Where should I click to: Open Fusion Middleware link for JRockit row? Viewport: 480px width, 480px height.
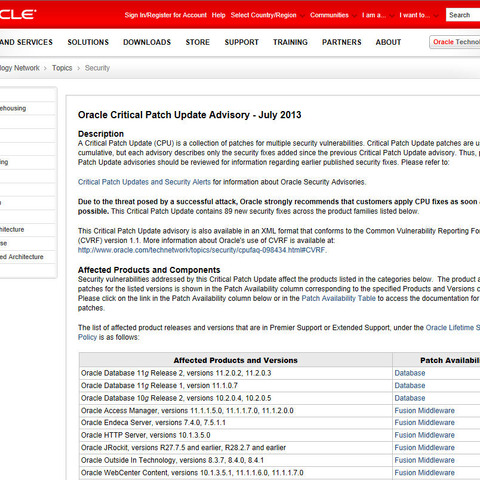(x=425, y=448)
